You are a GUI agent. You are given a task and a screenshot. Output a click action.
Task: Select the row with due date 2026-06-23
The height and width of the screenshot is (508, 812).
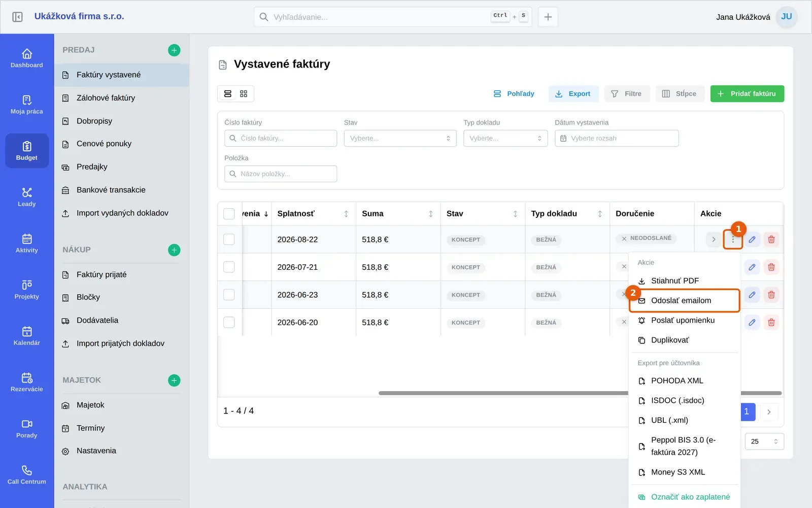[229, 295]
